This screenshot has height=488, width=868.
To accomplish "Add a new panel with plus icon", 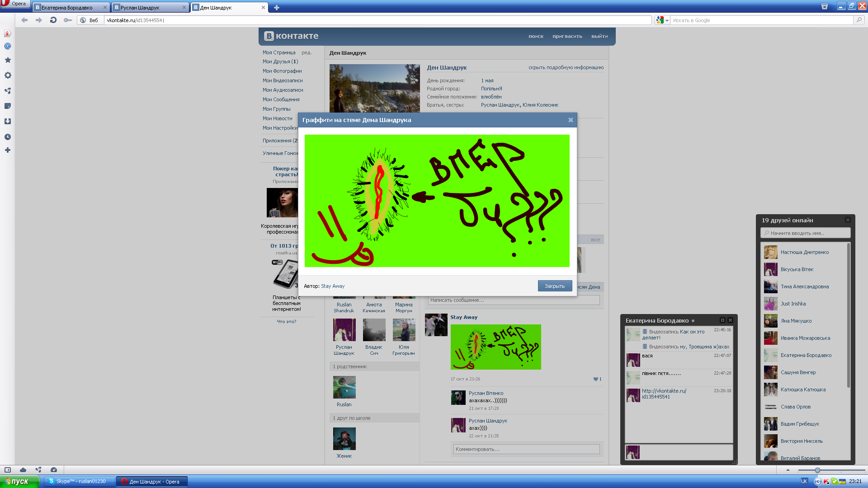I will [7, 150].
